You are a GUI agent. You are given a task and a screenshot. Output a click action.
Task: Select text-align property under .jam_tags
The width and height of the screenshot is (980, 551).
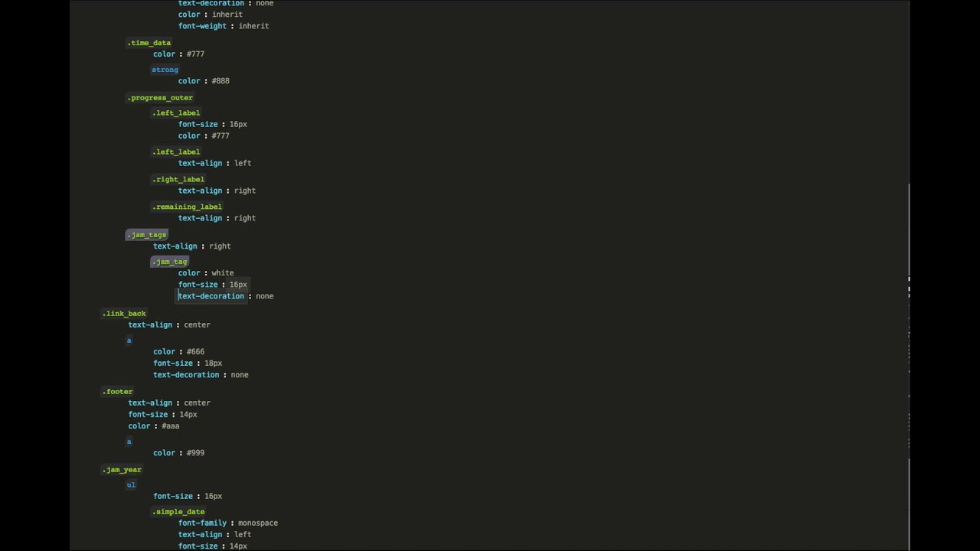175,246
